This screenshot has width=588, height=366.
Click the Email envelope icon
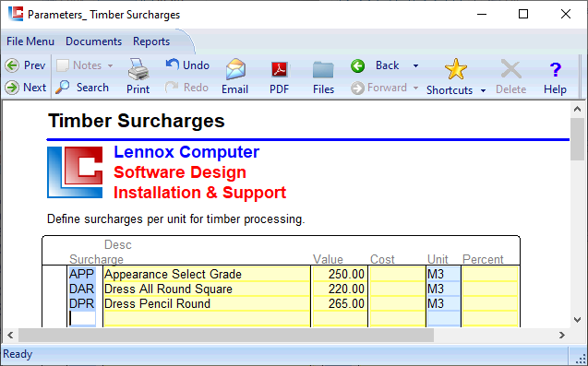tap(235, 69)
